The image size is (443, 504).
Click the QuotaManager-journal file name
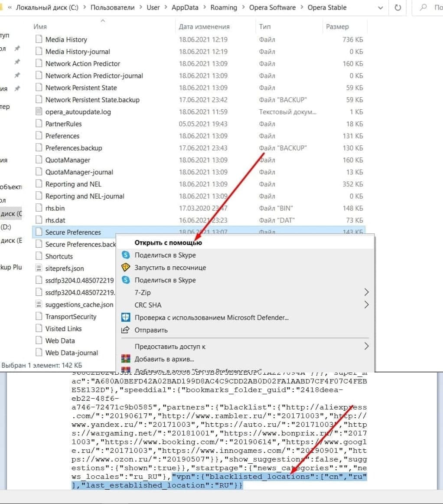[x=79, y=172]
